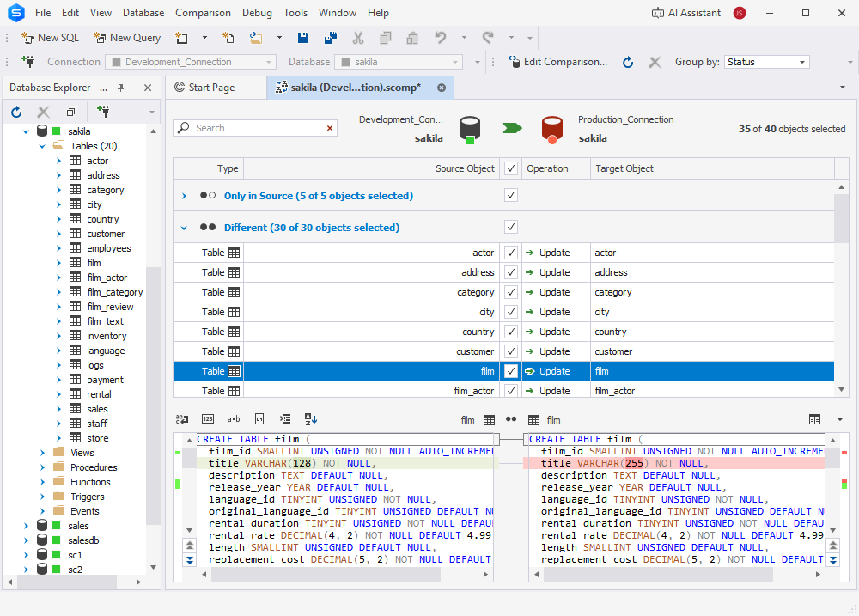Uncheck the actor table row checkbox
This screenshot has height=616, width=859.
[511, 253]
